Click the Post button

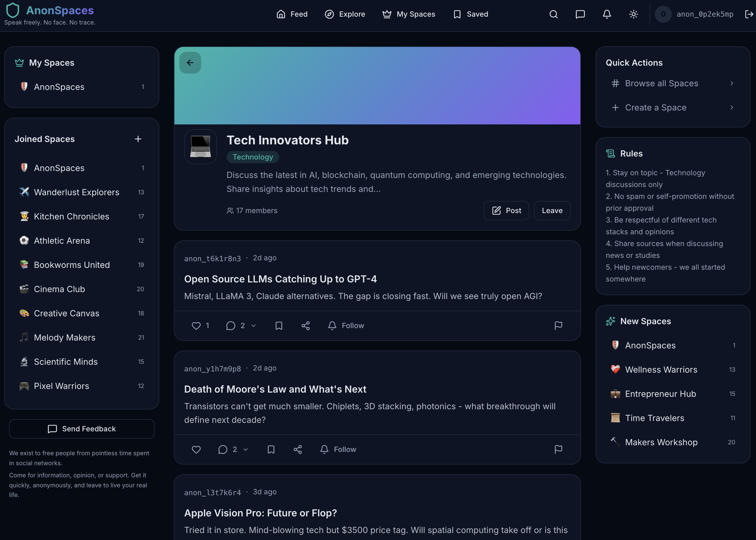(506, 210)
